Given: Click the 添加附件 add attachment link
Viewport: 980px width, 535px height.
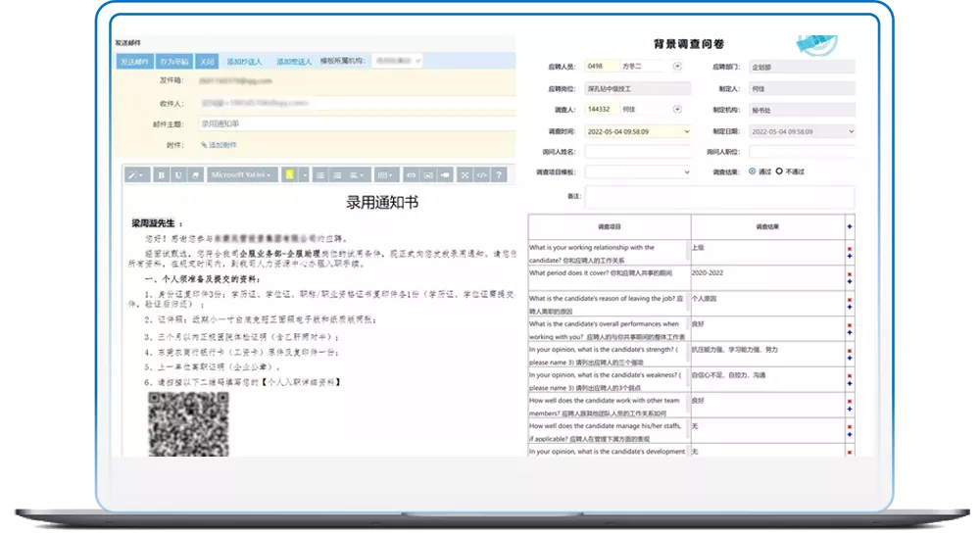Looking at the screenshot, I should [219, 145].
